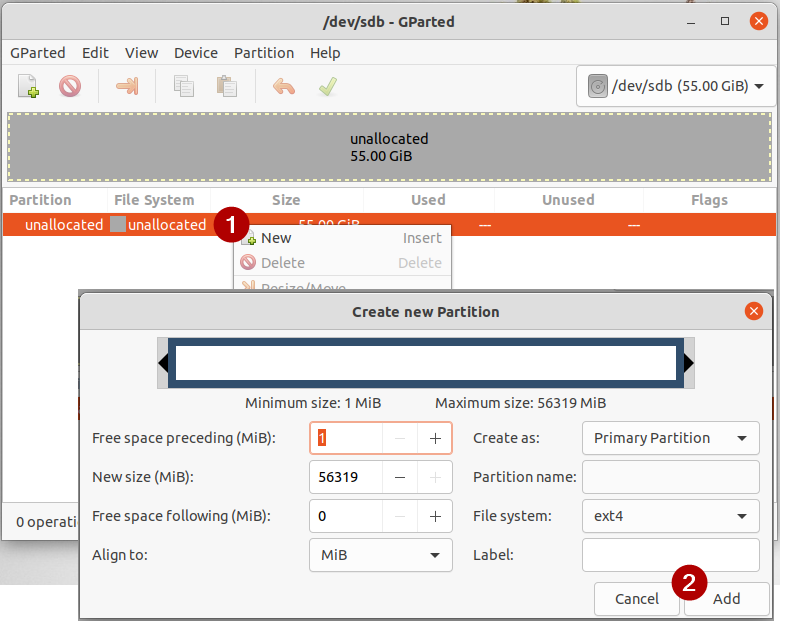Click the Size column header

pyautogui.click(x=287, y=200)
